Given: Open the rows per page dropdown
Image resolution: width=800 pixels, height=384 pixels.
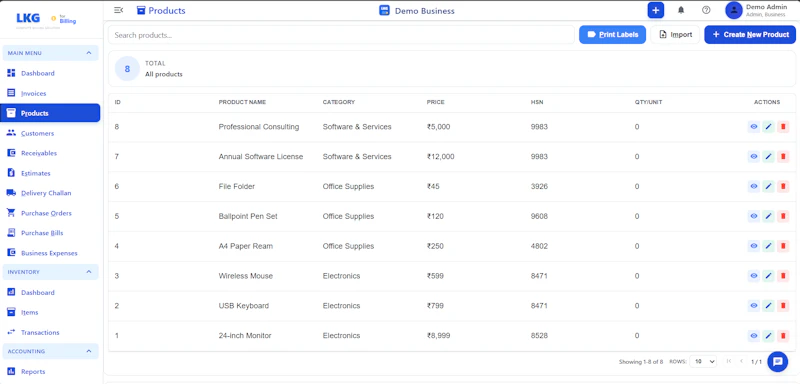Looking at the screenshot, I should (703, 362).
